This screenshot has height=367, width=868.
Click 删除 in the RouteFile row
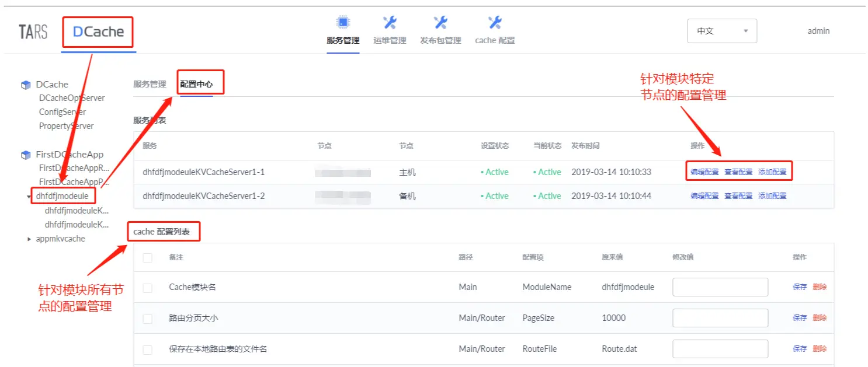tap(820, 349)
